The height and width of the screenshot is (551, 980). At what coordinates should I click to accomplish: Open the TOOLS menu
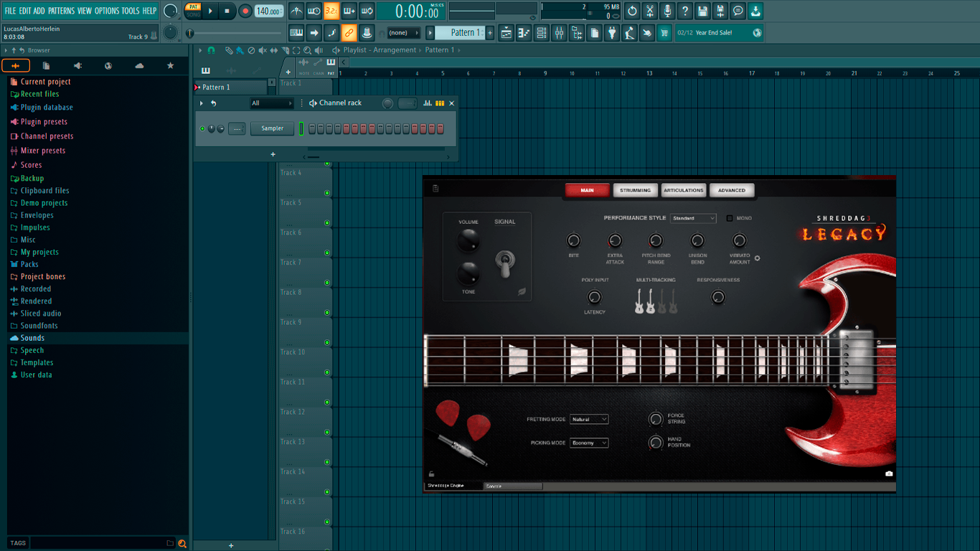[131, 11]
